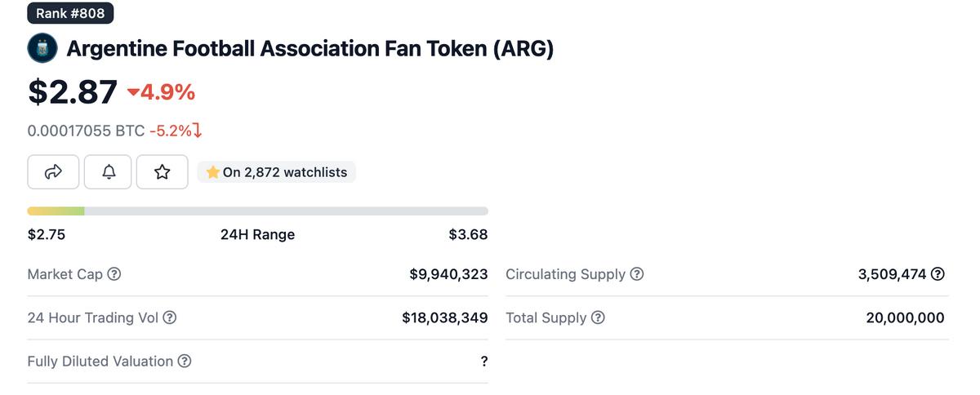The width and height of the screenshot is (980, 395).
Task: Click the Argentine Football Association Fan Token title
Action: click(310, 49)
